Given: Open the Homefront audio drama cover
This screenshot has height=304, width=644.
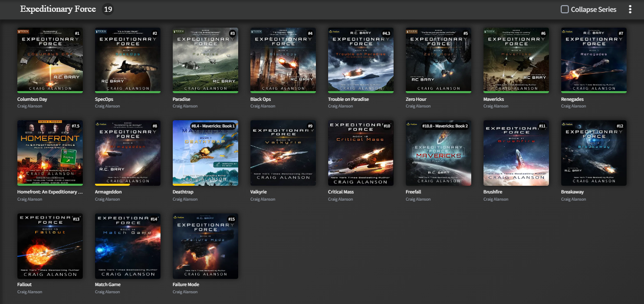Looking at the screenshot, I should pyautogui.click(x=50, y=153).
